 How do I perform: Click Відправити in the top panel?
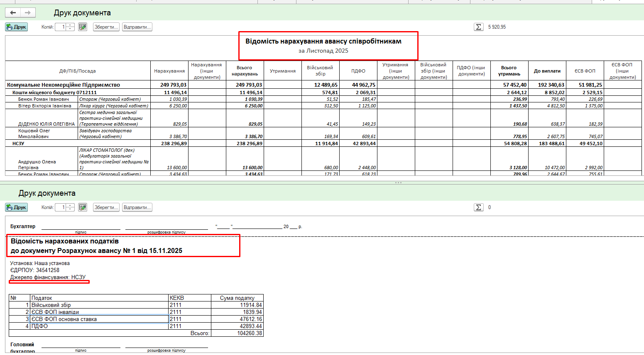tap(137, 27)
